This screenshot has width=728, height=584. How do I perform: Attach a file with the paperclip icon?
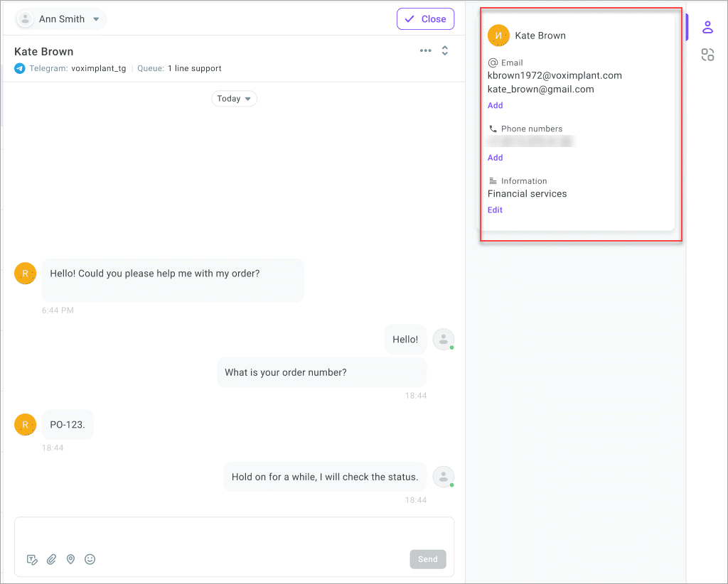tap(51, 559)
